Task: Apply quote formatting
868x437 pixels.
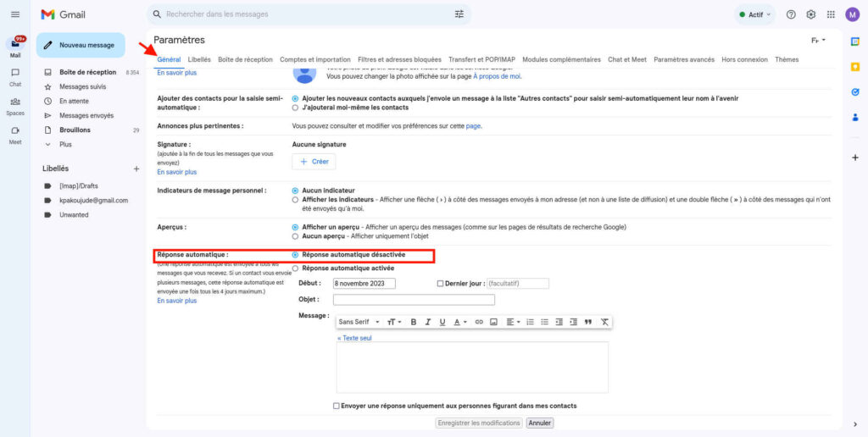Action: (588, 322)
